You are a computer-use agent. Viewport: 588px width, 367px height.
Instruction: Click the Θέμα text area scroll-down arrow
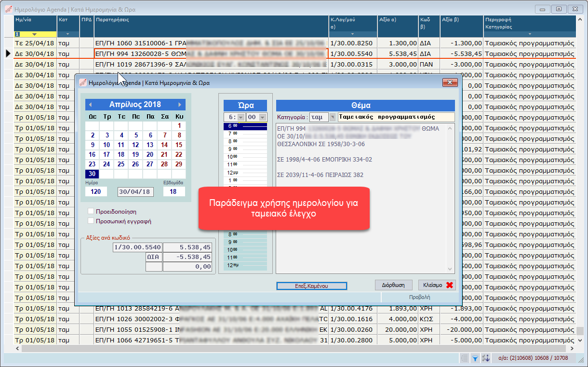451,270
